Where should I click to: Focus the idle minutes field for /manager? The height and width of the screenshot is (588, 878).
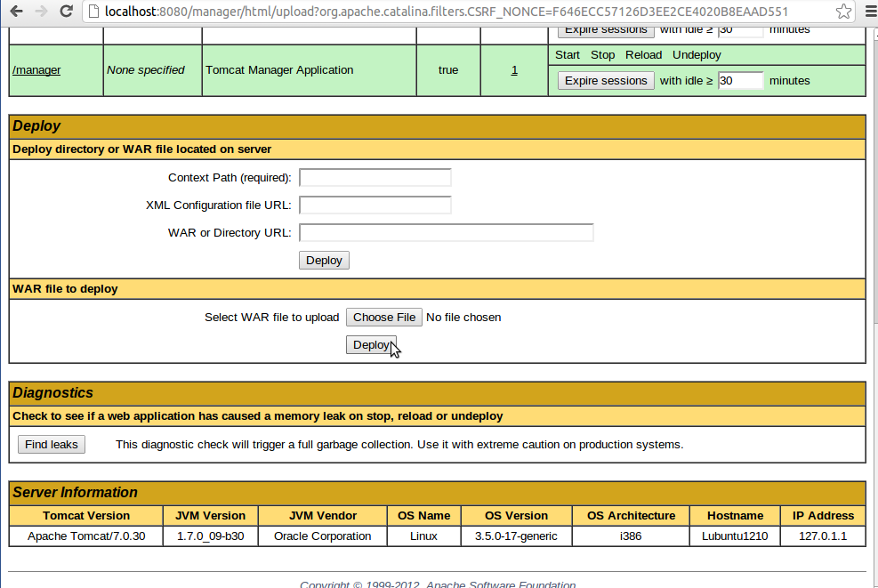[740, 81]
